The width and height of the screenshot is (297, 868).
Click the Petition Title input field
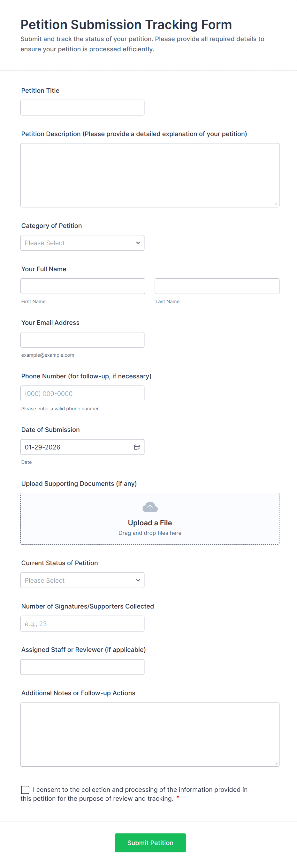pyautogui.click(x=82, y=107)
